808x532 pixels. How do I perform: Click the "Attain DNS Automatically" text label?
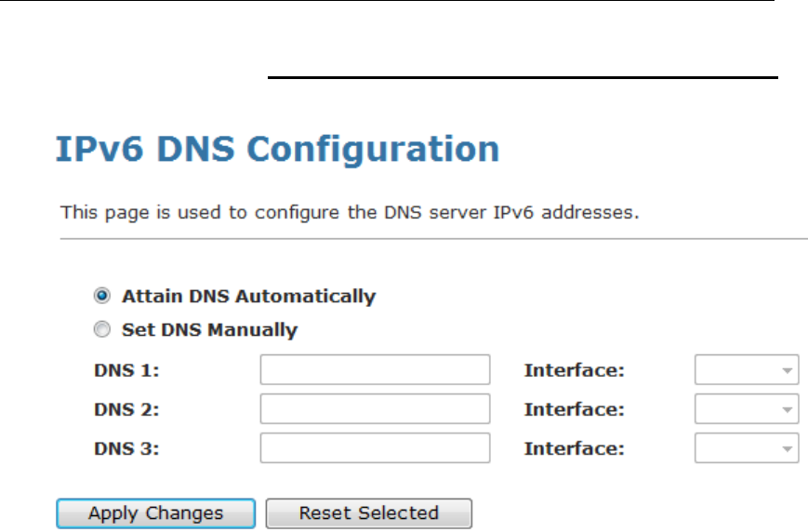point(248,297)
